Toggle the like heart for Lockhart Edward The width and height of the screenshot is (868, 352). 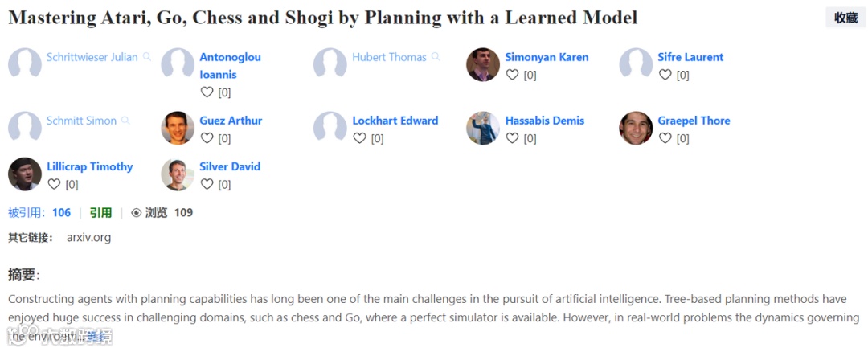tap(359, 138)
